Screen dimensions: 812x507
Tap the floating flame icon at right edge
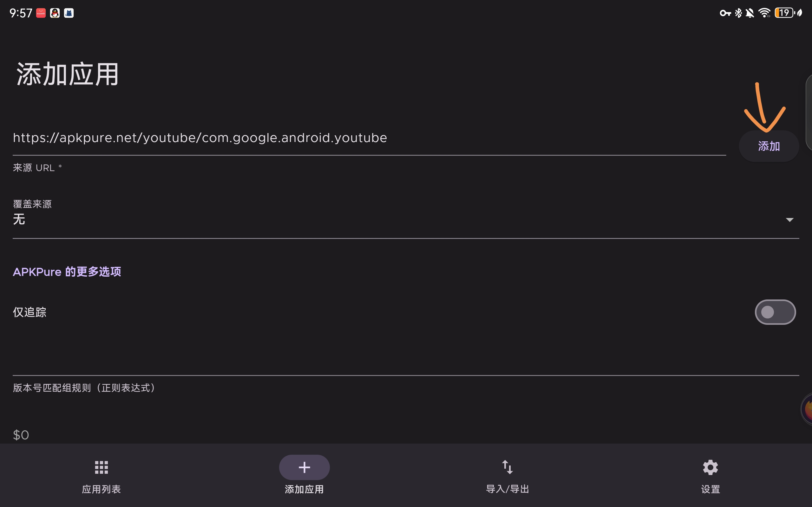[x=807, y=409]
